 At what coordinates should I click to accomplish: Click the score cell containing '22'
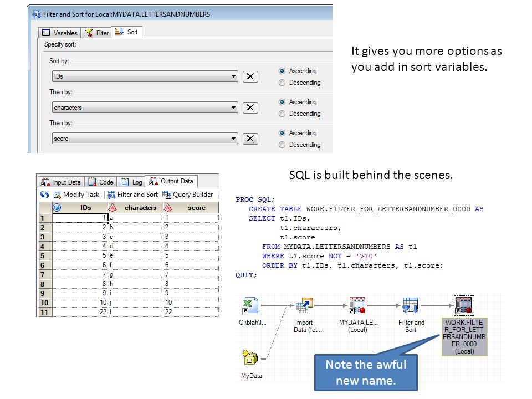click(x=191, y=312)
